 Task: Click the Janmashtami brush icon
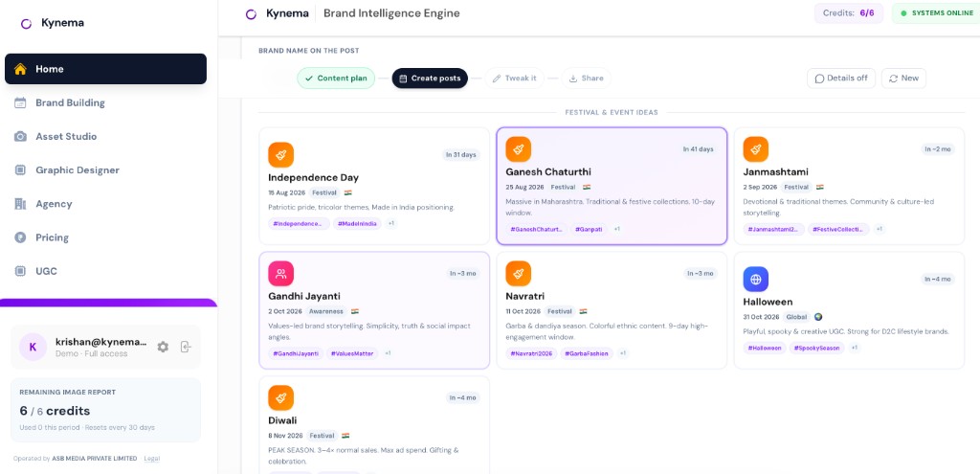click(x=756, y=148)
